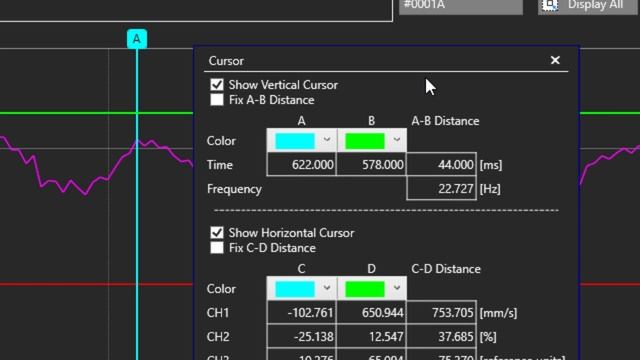This screenshot has height=360, width=640.
Task: Click cyan color swatch for cursor A
Action: tap(295, 141)
